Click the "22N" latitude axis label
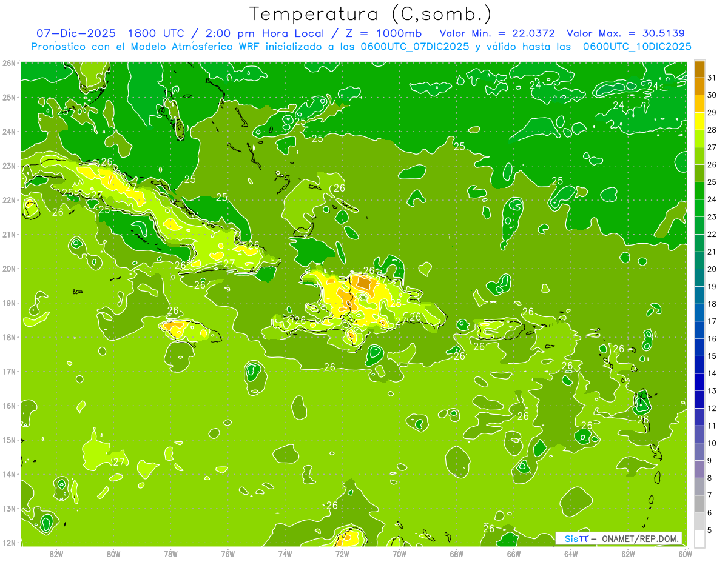 coord(9,200)
